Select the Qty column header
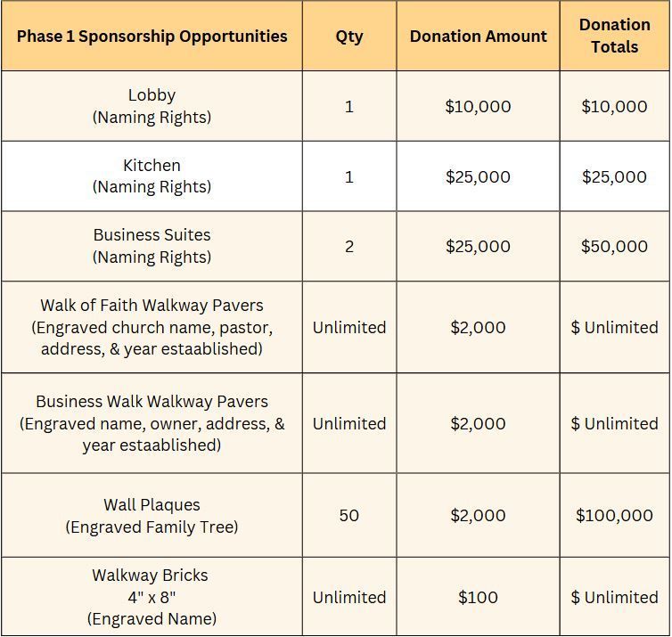 tap(349, 37)
